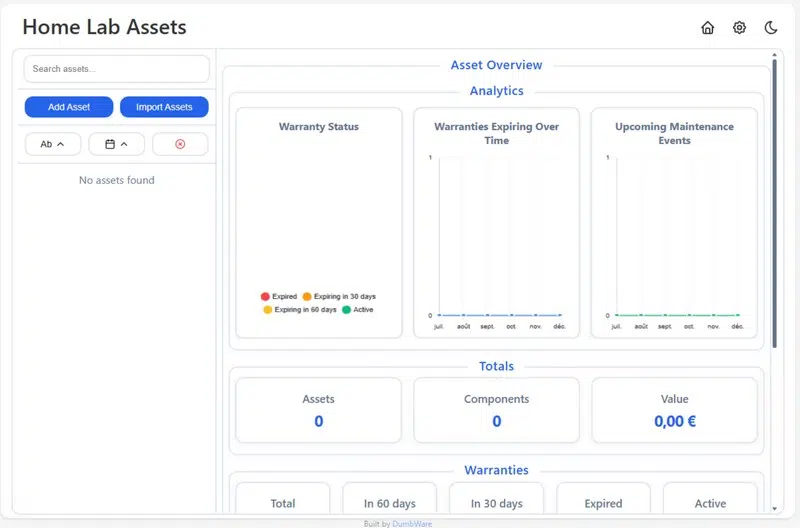Toggle the Expiring in 60 days legend
Screen dimensions: 800x528
pyautogui.click(x=300, y=310)
